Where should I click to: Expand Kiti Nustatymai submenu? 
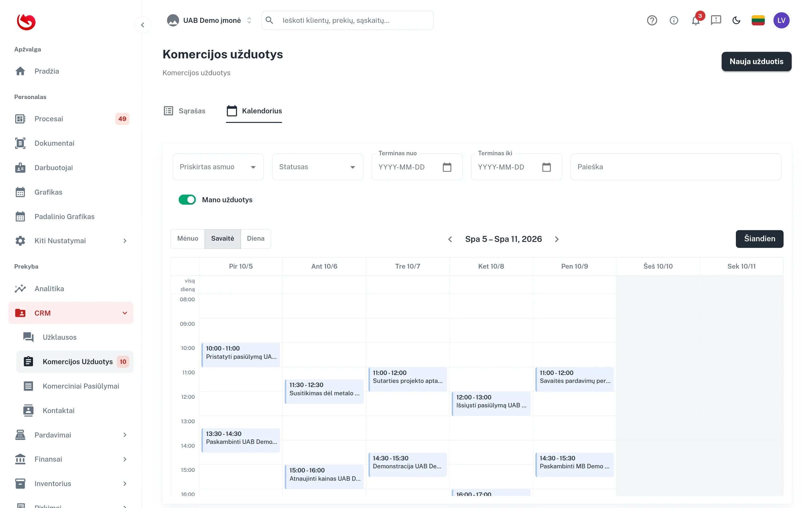tap(71, 241)
